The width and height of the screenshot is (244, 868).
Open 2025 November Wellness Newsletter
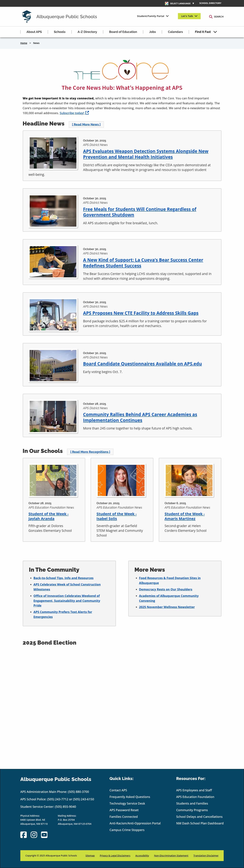(x=167, y=607)
